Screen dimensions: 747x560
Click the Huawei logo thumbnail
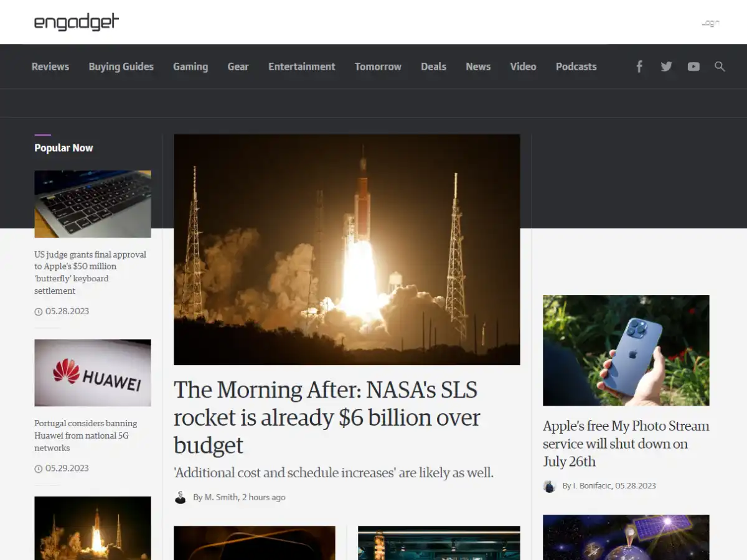coord(93,373)
